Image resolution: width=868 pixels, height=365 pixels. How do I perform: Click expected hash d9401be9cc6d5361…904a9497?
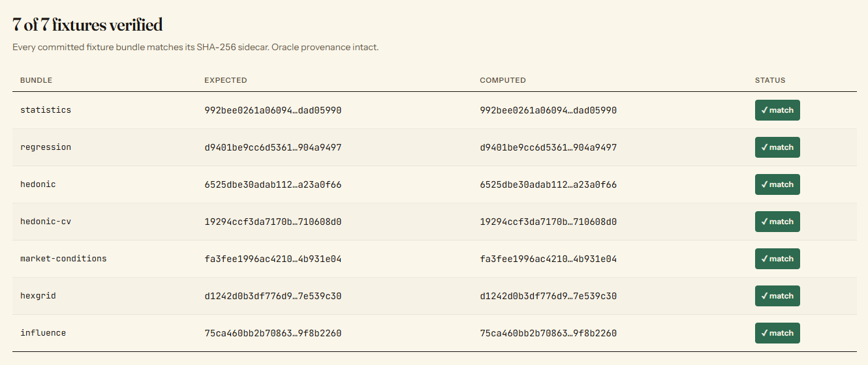[273, 147]
